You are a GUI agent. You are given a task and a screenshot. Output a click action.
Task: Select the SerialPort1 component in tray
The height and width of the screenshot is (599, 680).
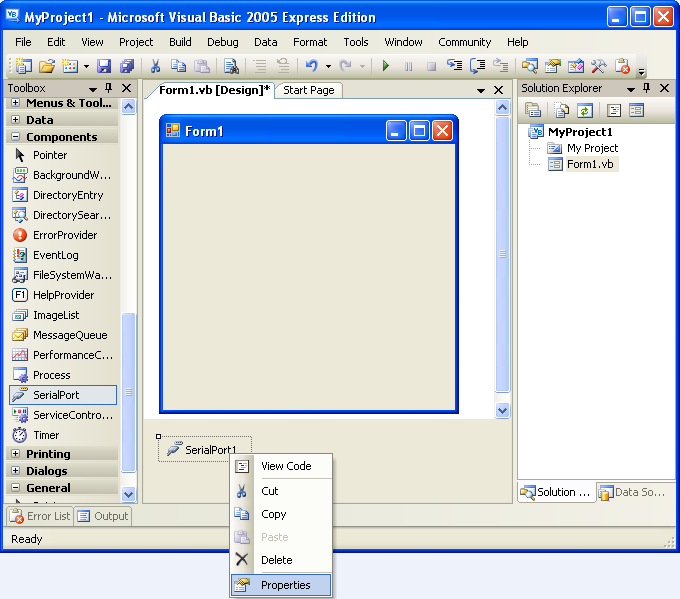pyautogui.click(x=204, y=449)
